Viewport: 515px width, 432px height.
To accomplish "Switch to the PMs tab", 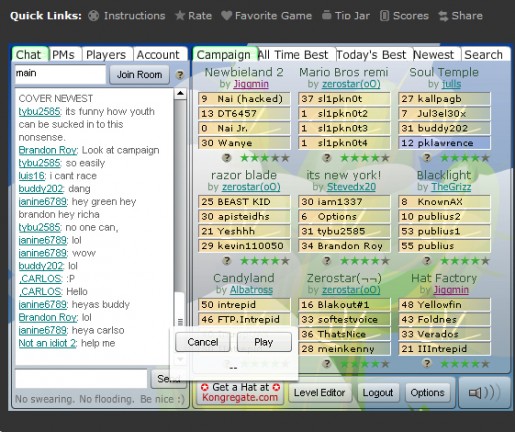I will click(64, 54).
